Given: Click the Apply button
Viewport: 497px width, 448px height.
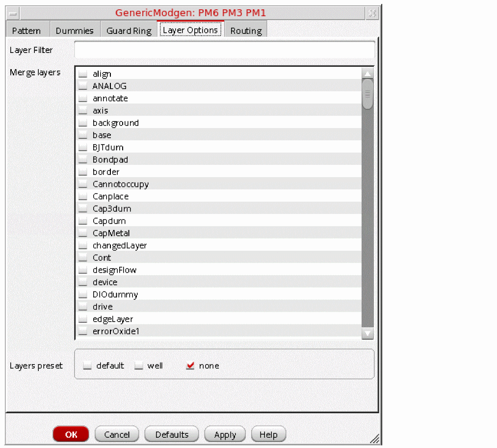Looking at the screenshot, I should 225,434.
